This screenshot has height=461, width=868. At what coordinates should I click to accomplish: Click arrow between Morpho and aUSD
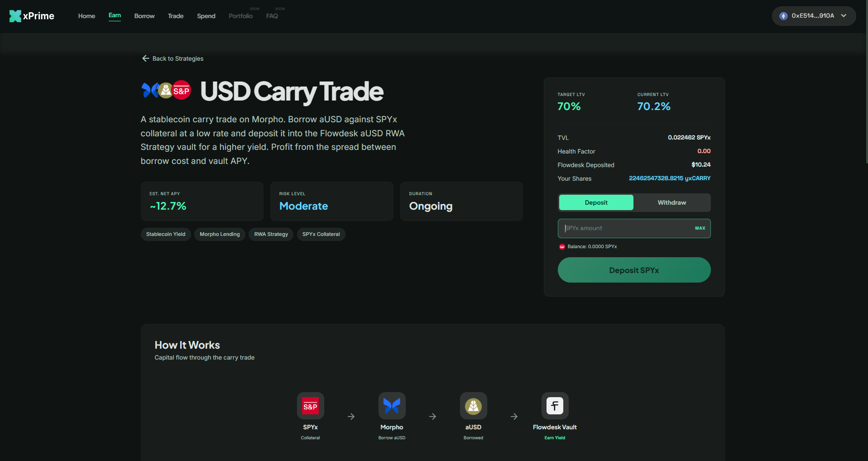[432, 416]
